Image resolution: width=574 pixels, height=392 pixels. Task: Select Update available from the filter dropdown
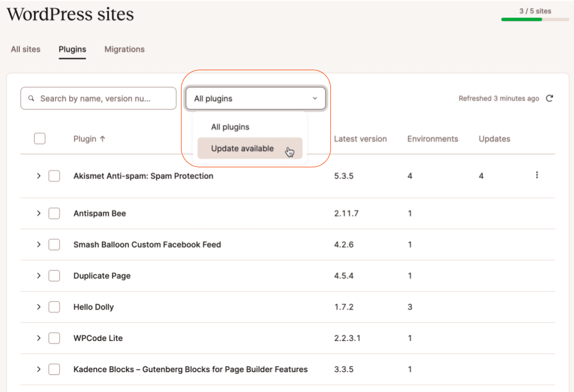242,148
